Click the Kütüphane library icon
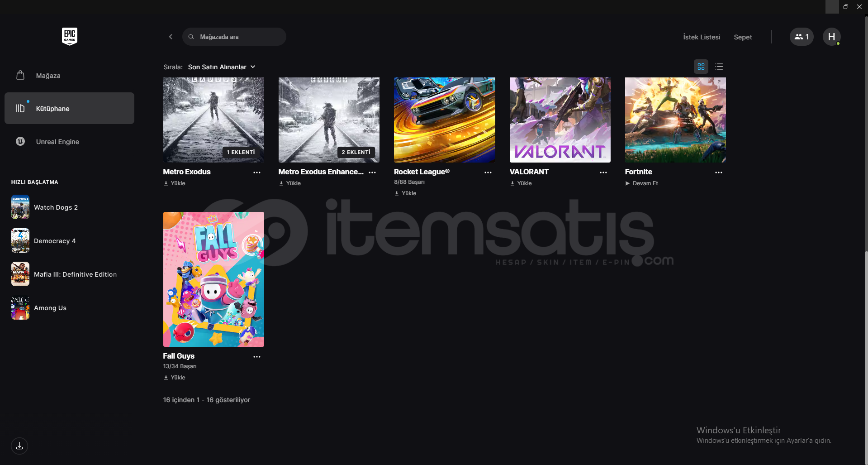868x465 pixels. click(20, 108)
